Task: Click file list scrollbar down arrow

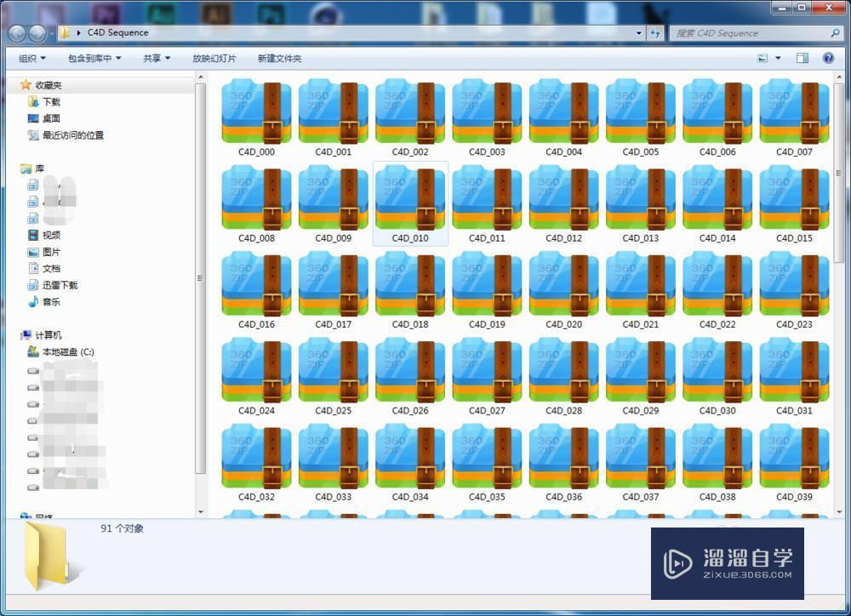Action: [839, 512]
